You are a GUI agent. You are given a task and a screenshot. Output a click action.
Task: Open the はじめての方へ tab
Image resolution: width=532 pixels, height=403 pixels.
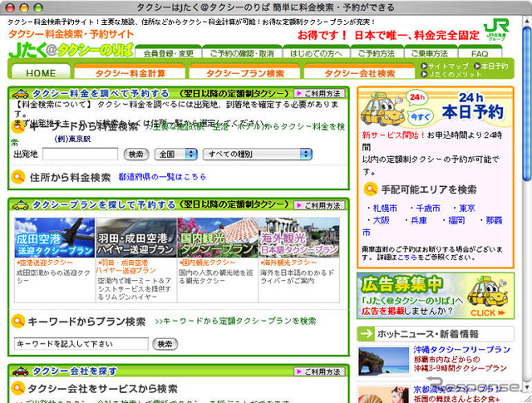pyautogui.click(x=316, y=52)
